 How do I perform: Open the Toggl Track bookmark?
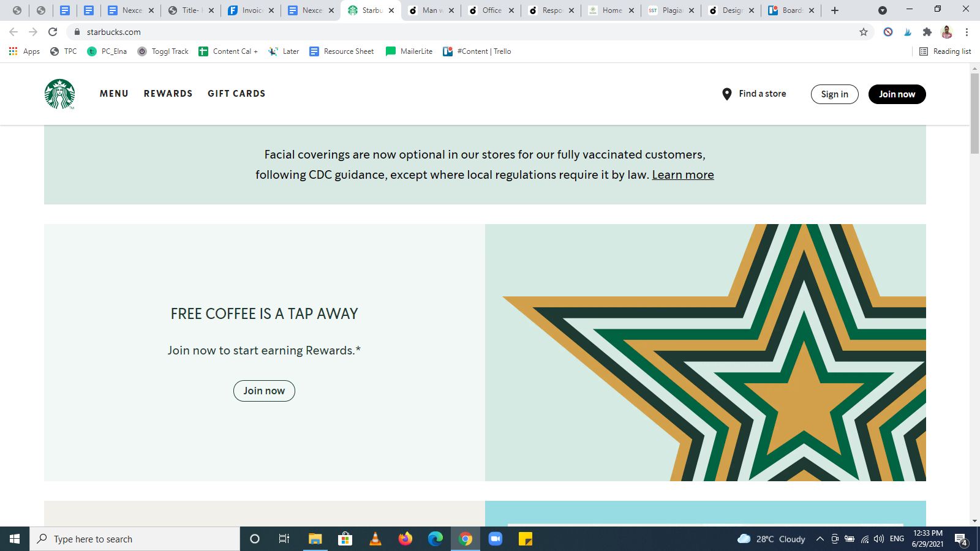coord(162,51)
